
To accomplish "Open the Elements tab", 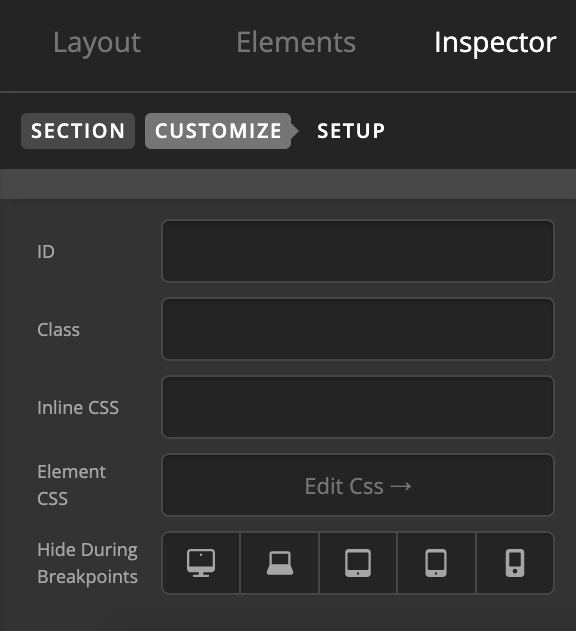I will pyautogui.click(x=296, y=42).
